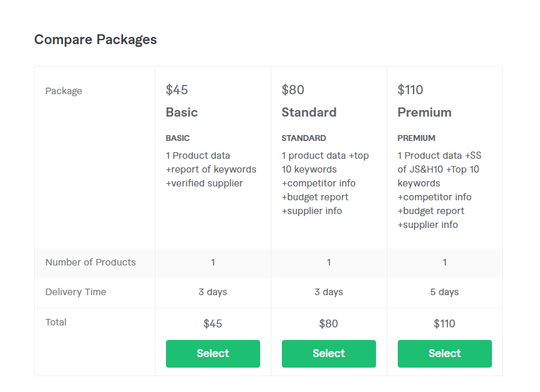This screenshot has height=392, width=540.
Task: Click the Basic package title
Action: coord(182,113)
